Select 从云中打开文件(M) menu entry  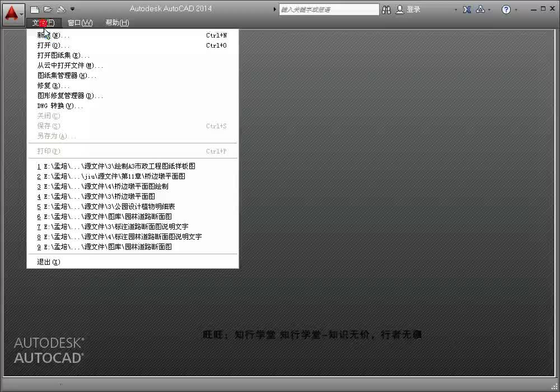[133, 66]
